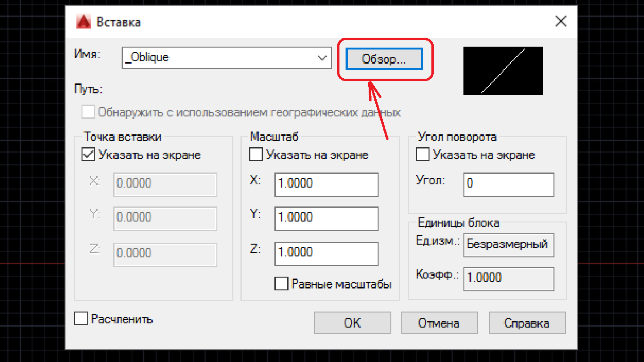
Task: Enable Указать на экране under Масштаб
Action: [x=256, y=155]
